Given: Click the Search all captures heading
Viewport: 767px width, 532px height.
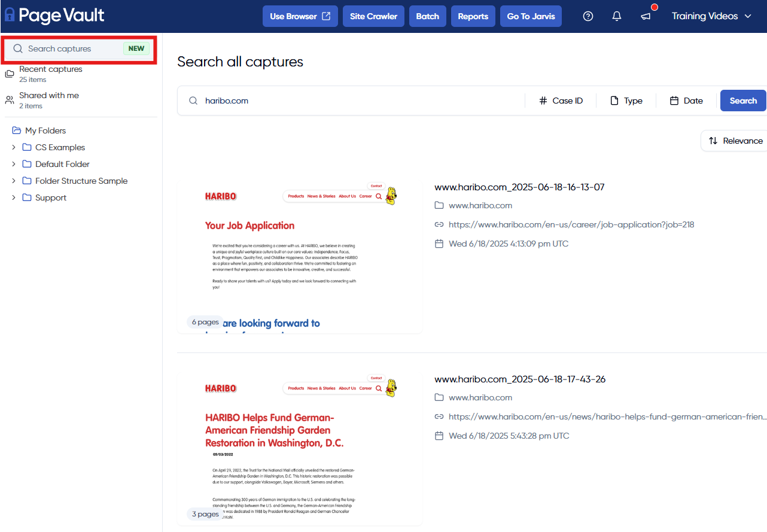Looking at the screenshot, I should click(241, 62).
